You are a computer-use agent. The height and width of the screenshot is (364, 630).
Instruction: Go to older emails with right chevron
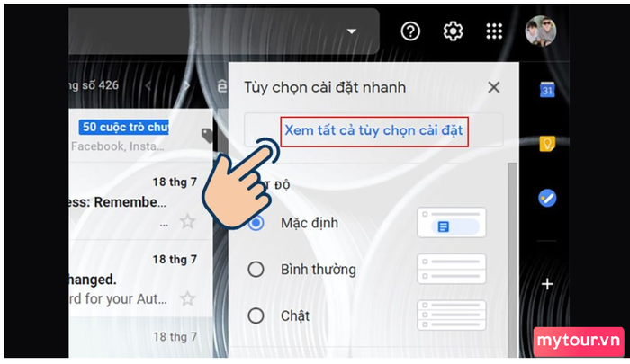tap(186, 85)
